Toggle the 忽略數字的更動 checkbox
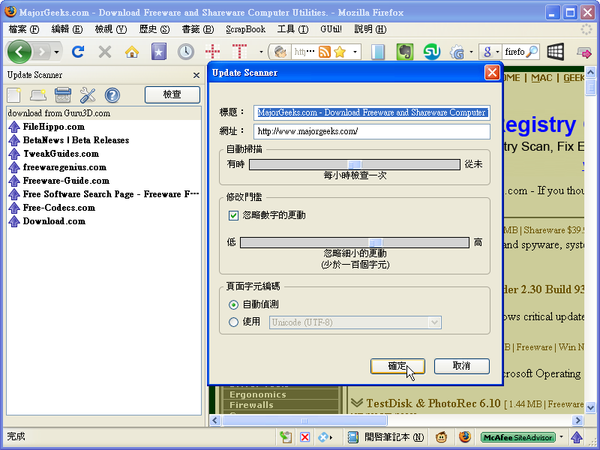The height and width of the screenshot is (450, 600). click(233, 215)
